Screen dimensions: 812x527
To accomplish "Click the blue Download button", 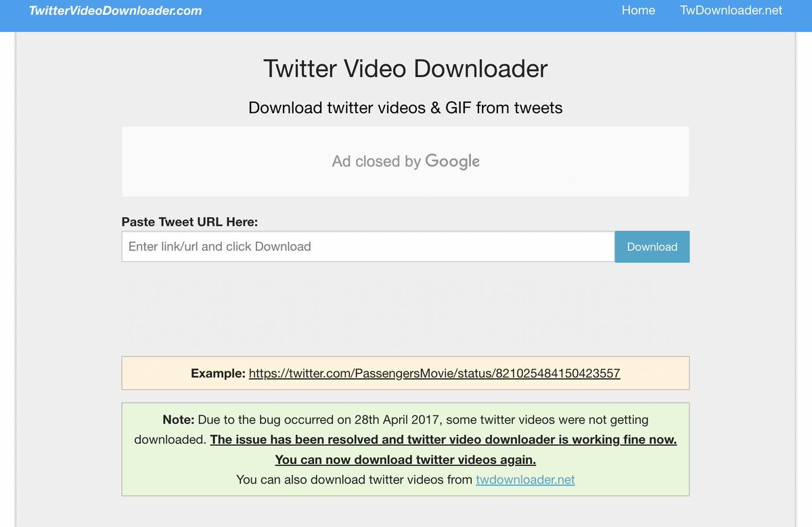I will click(652, 247).
